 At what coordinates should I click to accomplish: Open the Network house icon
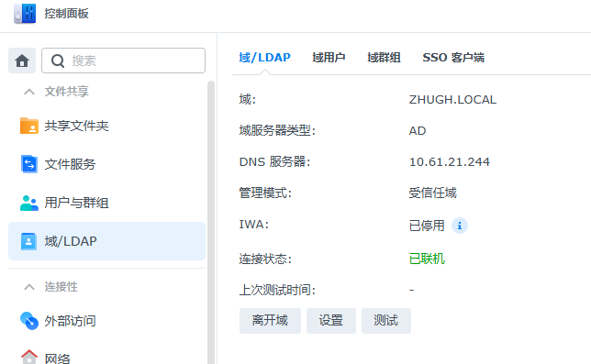pyautogui.click(x=29, y=357)
